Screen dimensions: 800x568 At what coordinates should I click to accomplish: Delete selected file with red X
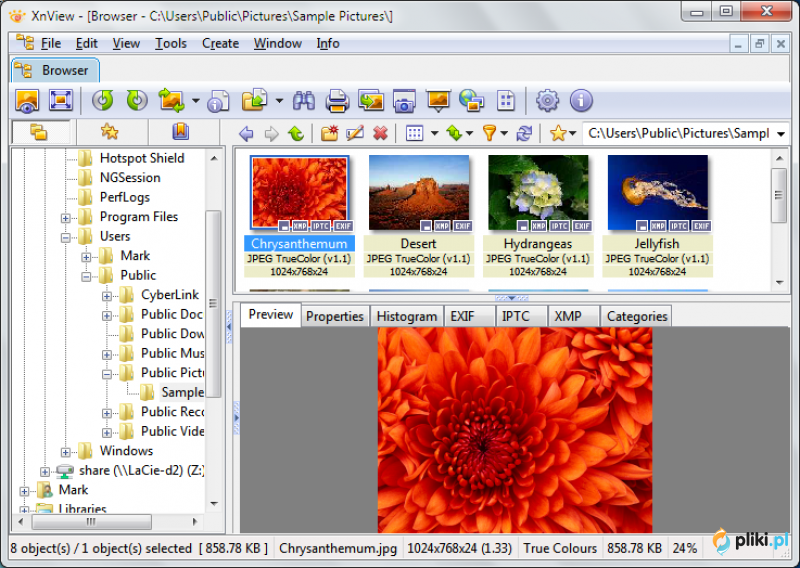click(380, 134)
